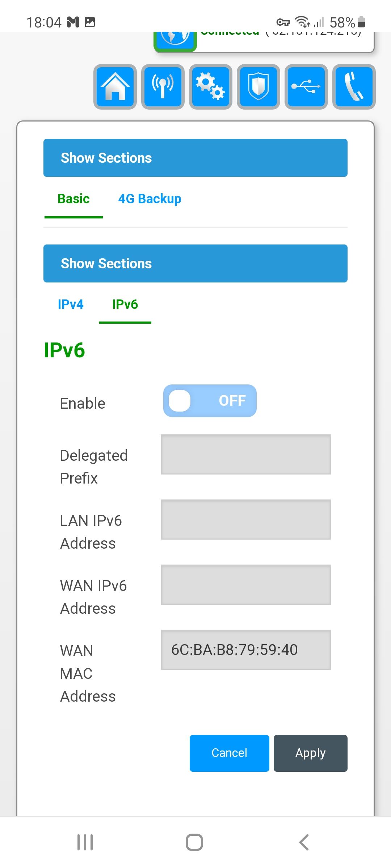
Task: Click the Delegated Prefix input field
Action: coord(246,454)
